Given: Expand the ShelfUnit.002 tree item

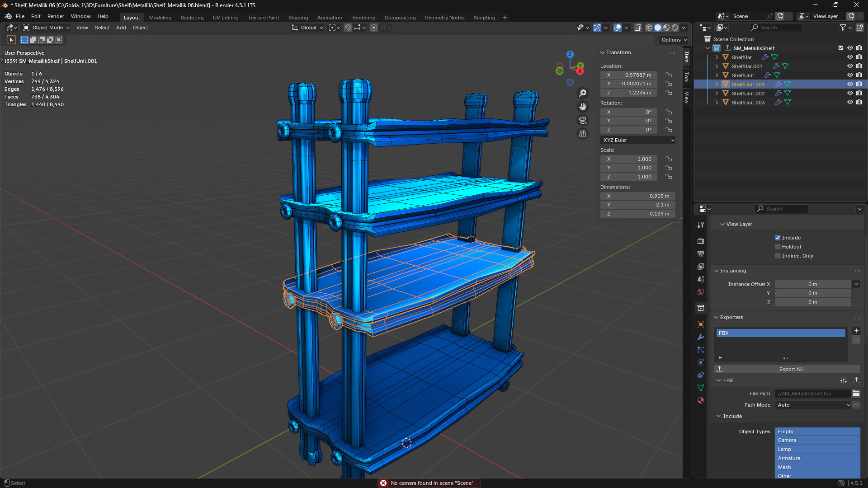Looking at the screenshot, I should click(717, 93).
